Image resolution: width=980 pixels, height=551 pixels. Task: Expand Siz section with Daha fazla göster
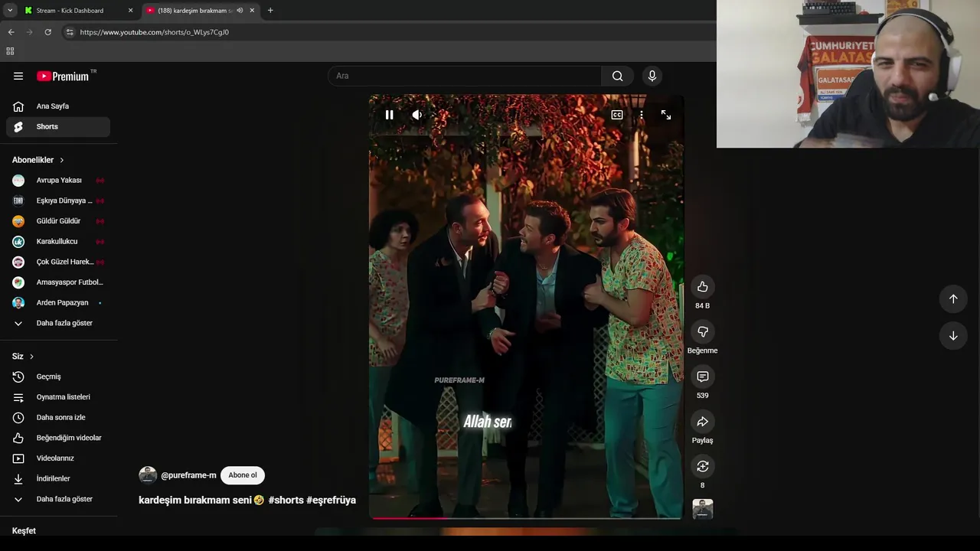coord(58,499)
